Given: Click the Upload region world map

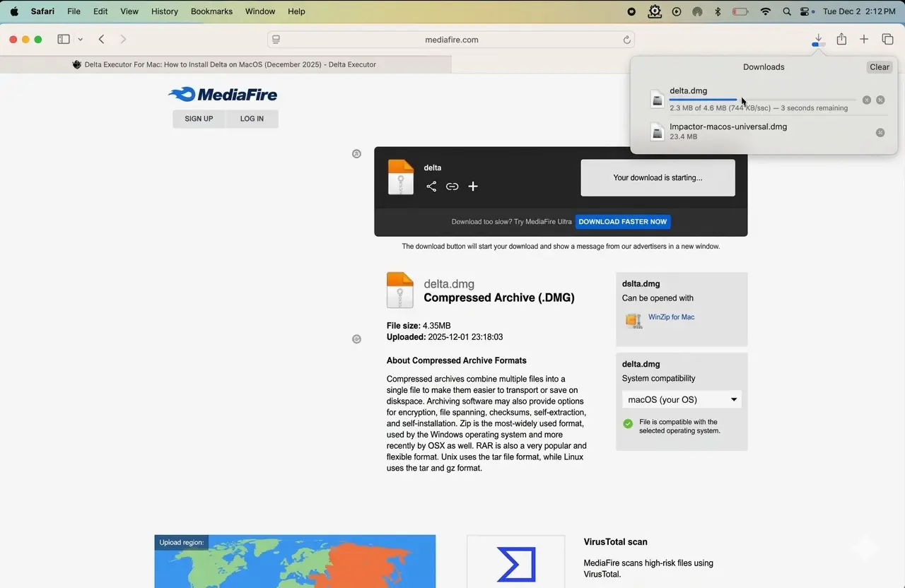Looking at the screenshot, I should [x=295, y=561].
